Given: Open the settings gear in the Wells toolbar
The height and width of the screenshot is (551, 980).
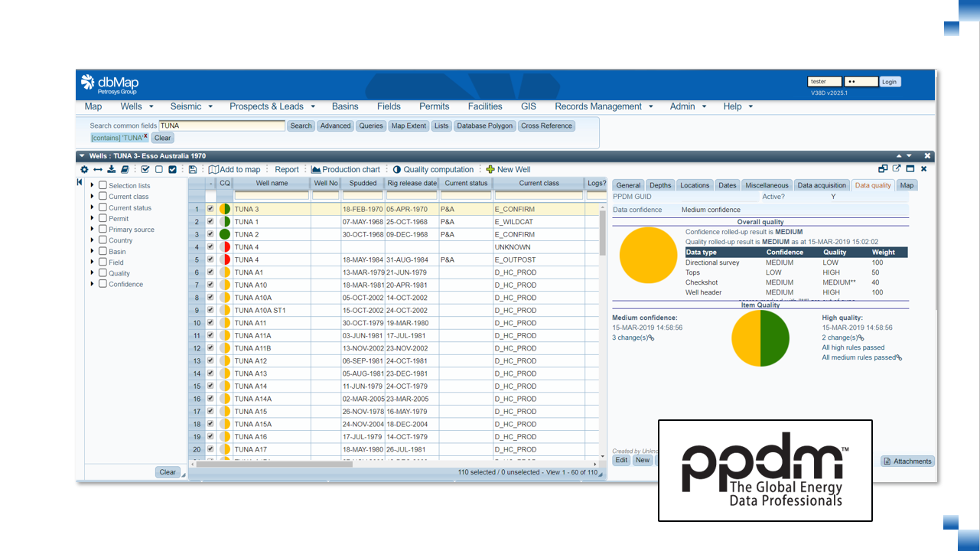Looking at the screenshot, I should (x=84, y=169).
